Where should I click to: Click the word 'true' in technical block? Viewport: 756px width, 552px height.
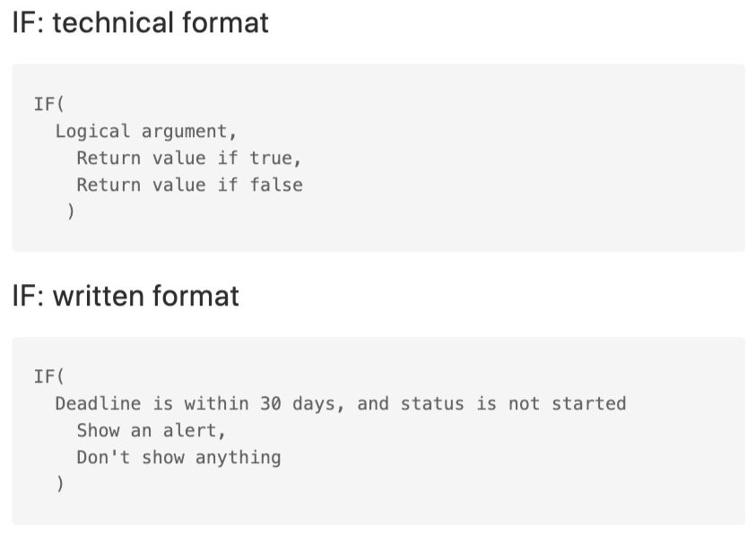271,158
